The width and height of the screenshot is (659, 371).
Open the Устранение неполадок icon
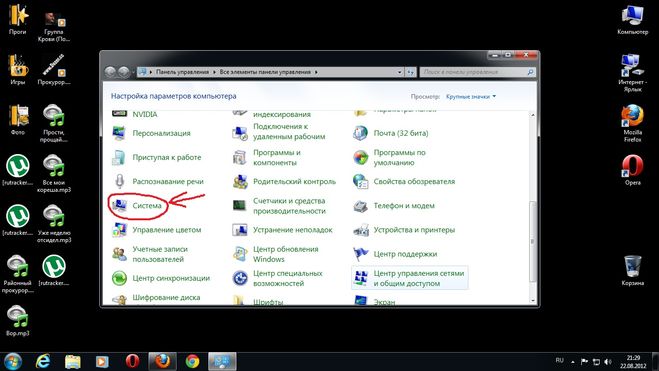pyautogui.click(x=240, y=230)
